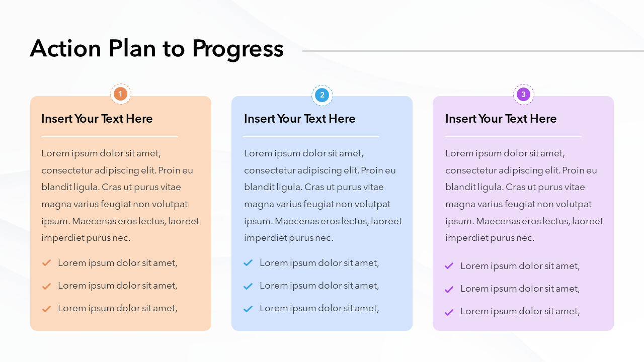Image resolution: width=644 pixels, height=362 pixels.
Task: Click first purple checkmark in card three
Action: coord(449,265)
